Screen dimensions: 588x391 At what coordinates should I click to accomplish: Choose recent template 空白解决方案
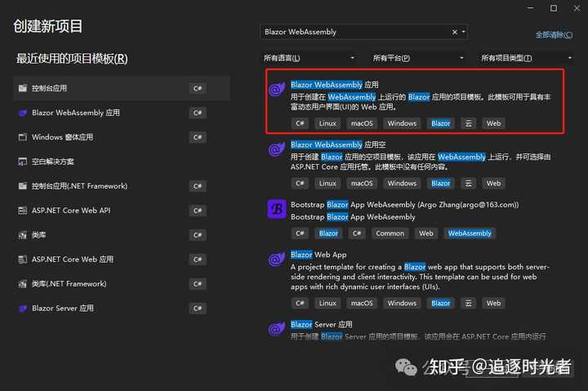tap(122, 162)
